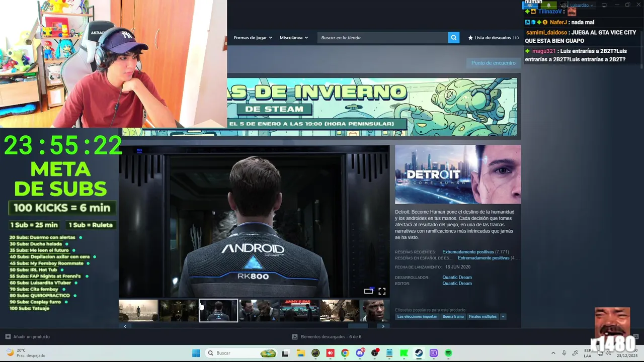644x362 pixels.
Task: Select the Finales múltiples tag
Action: [482, 317]
